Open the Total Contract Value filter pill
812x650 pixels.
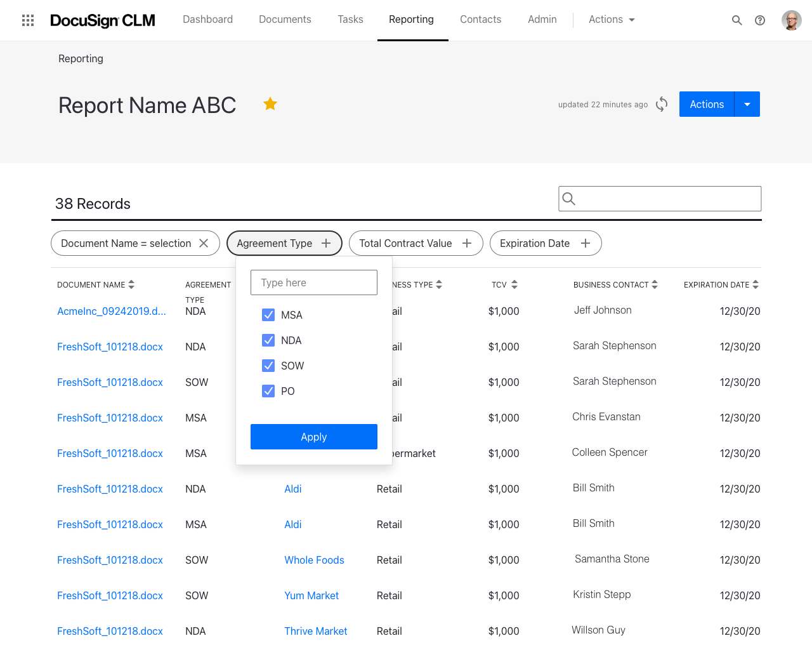(x=416, y=243)
